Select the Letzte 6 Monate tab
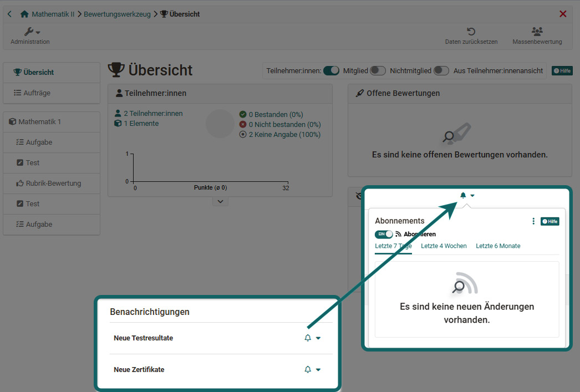 point(497,246)
